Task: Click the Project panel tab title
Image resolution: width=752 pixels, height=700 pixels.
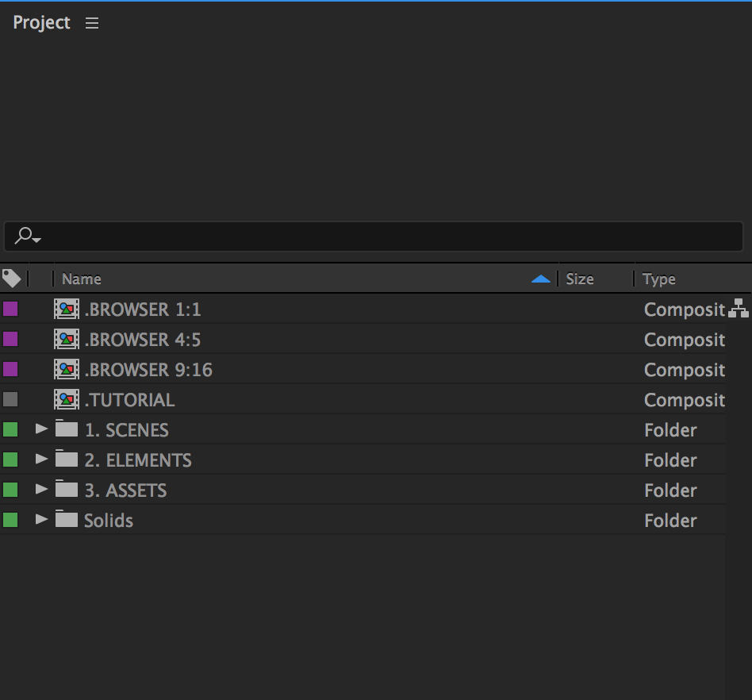Action: pyautogui.click(x=41, y=23)
